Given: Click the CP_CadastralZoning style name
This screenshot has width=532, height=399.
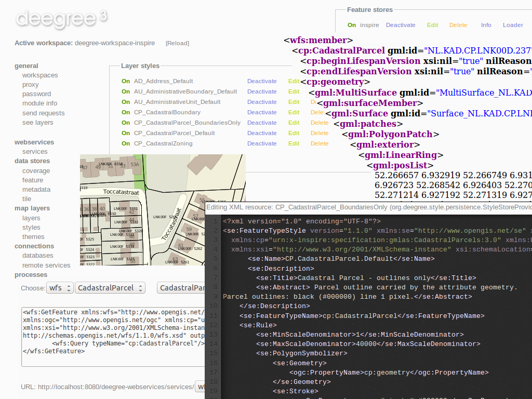Looking at the screenshot, I should pos(163,143).
